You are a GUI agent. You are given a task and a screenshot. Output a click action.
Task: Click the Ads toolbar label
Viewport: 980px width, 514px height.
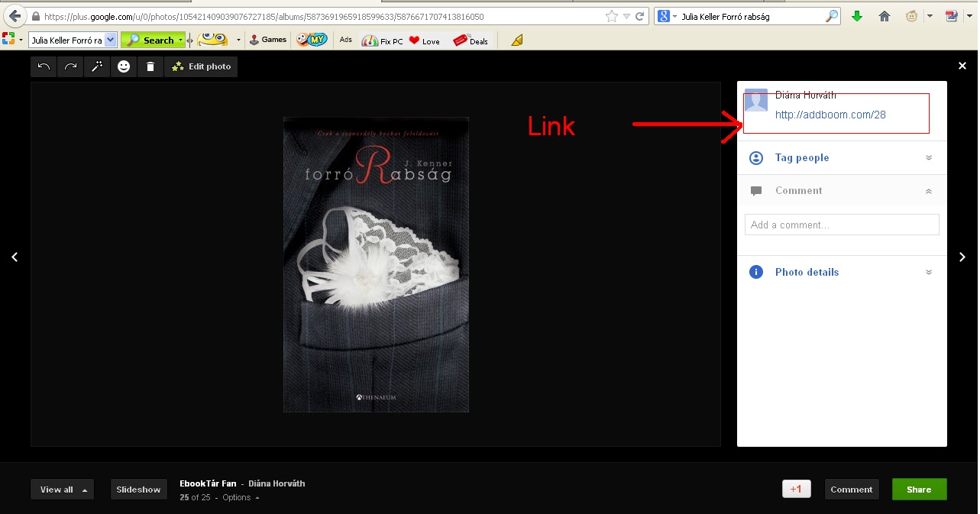(x=346, y=40)
